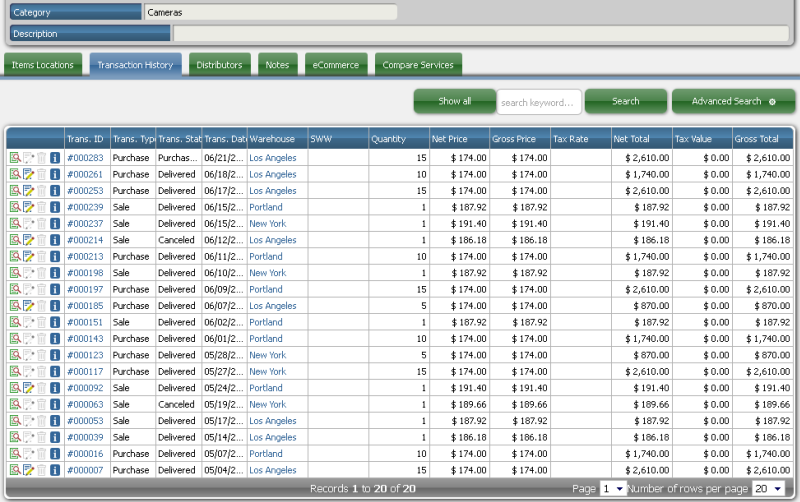The width and height of the screenshot is (800, 502).
Task: Open info icon for transaction #000214
Action: [55, 240]
